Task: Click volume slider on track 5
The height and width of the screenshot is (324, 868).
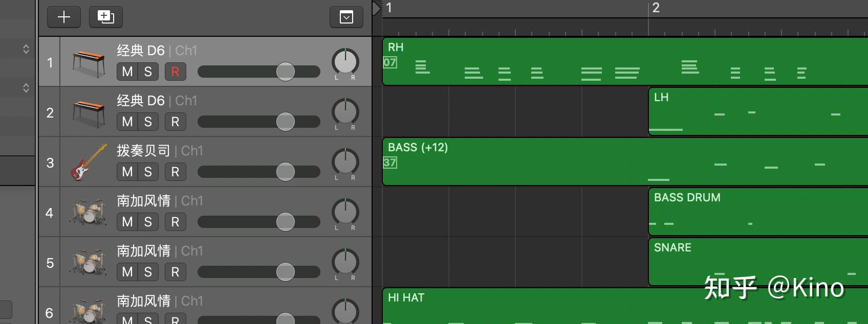Action: [x=259, y=272]
